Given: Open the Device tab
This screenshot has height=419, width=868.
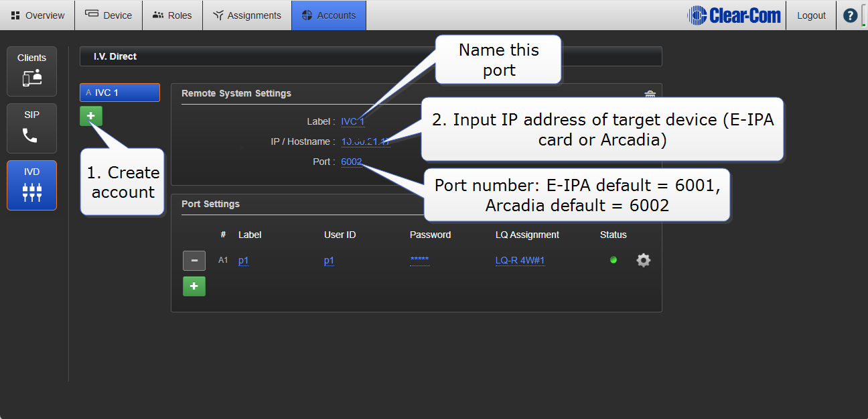Looking at the screenshot, I should pyautogui.click(x=108, y=15).
